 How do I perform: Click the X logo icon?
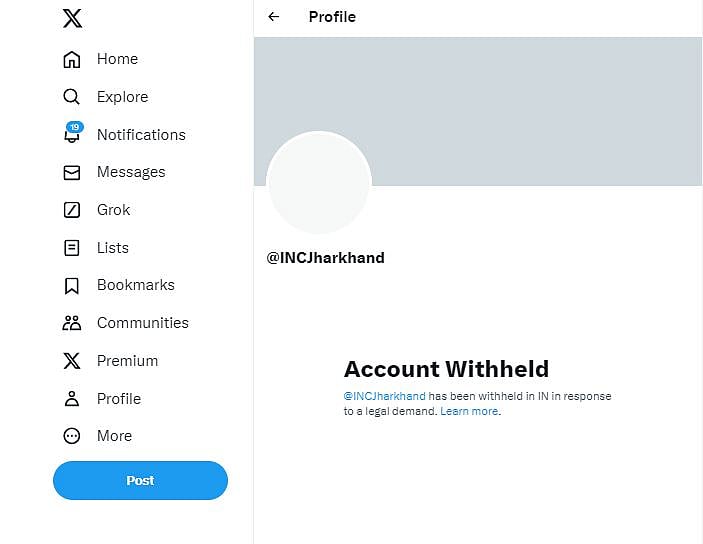pyautogui.click(x=72, y=18)
